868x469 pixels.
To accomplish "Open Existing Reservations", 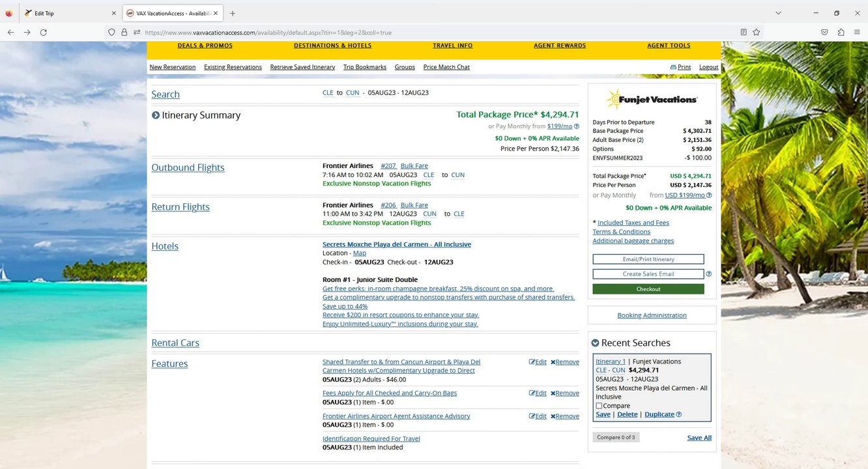I will click(x=233, y=67).
